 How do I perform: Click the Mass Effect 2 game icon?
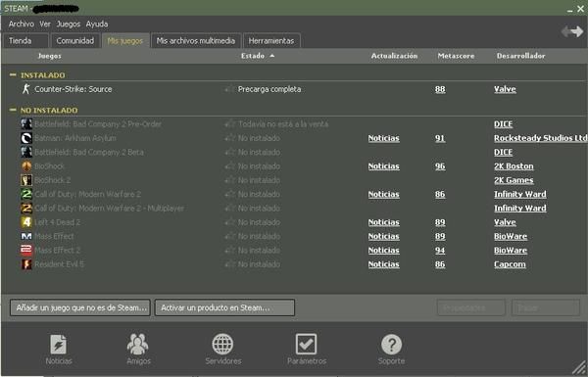point(26,251)
